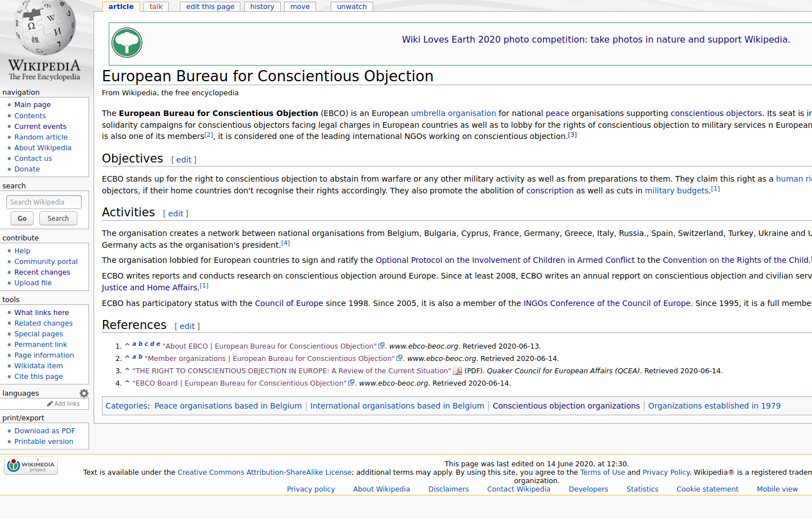Open Random article from navigation
812x519 pixels.
coord(41,137)
